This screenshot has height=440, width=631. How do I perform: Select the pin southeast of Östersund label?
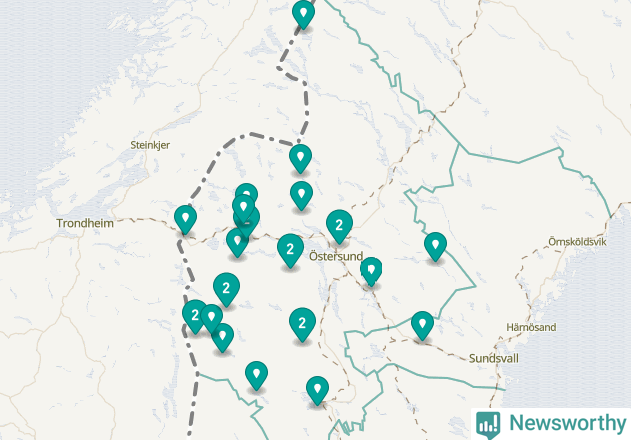pos(371,271)
